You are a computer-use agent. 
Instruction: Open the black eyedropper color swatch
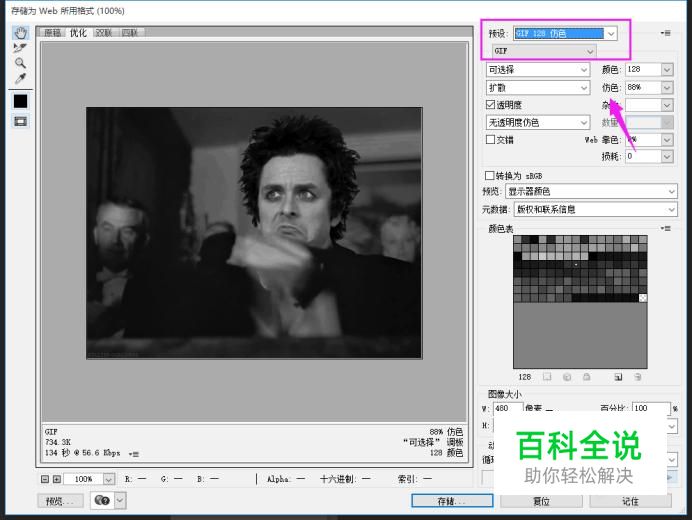point(20,101)
